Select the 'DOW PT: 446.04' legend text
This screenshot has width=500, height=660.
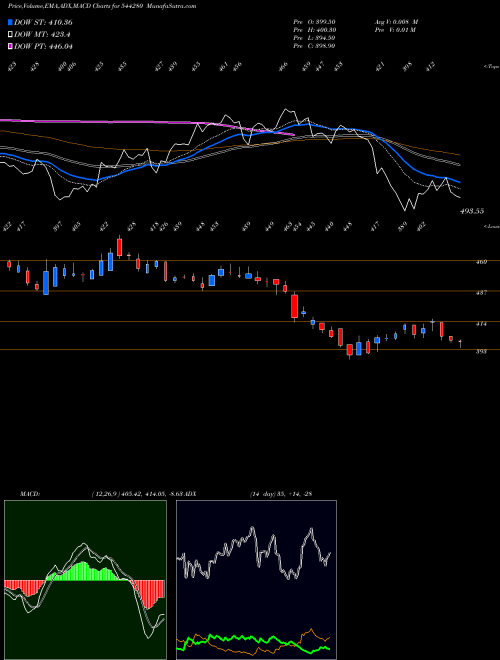click(x=43, y=46)
